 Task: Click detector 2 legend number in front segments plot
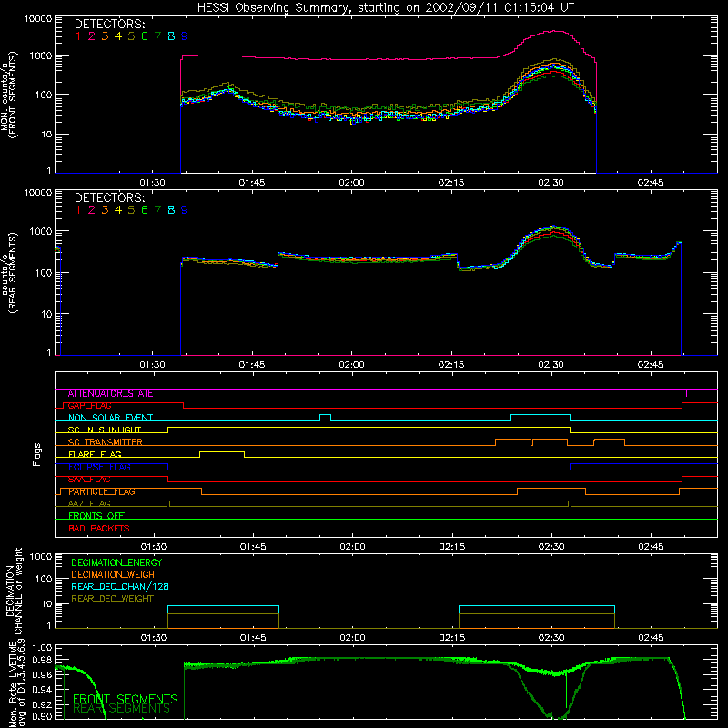(x=92, y=36)
